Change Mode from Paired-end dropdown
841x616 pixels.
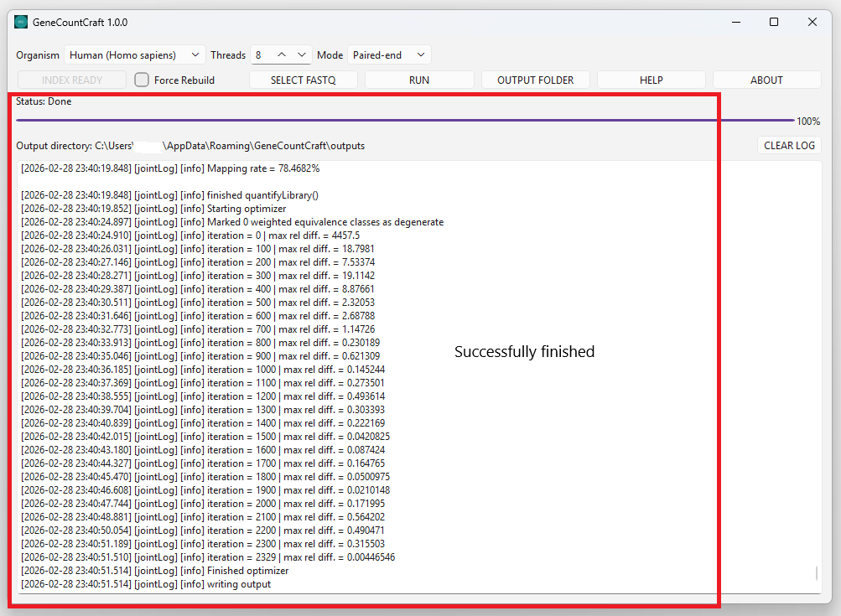[389, 54]
